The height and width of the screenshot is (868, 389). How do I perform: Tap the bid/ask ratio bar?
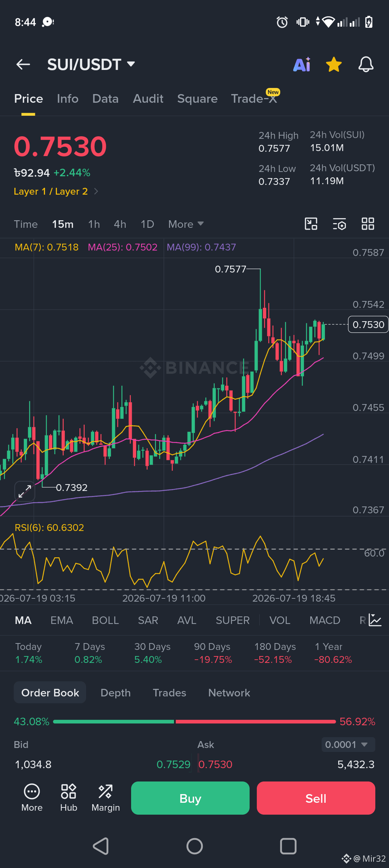point(194,722)
